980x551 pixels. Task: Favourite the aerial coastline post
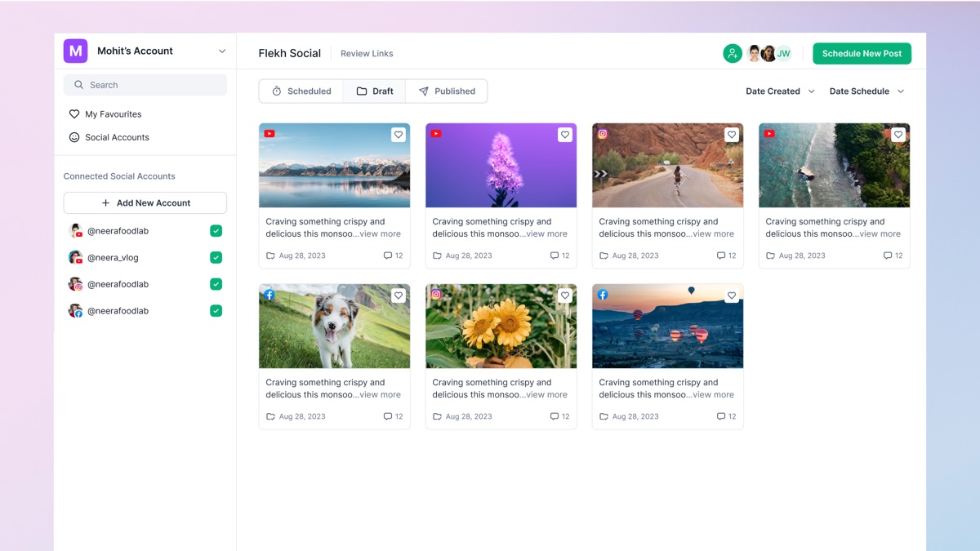[898, 135]
